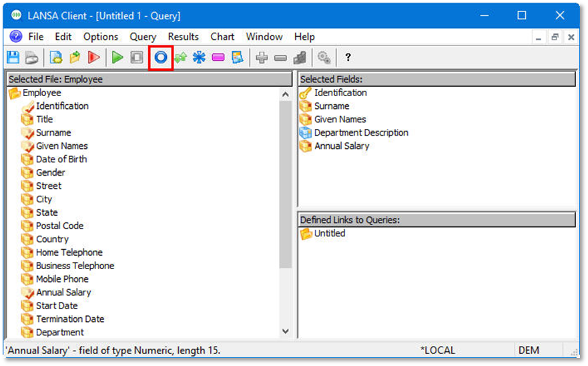This screenshot has width=588, height=366.
Task: Click the Open query folder icon
Action: click(75, 57)
